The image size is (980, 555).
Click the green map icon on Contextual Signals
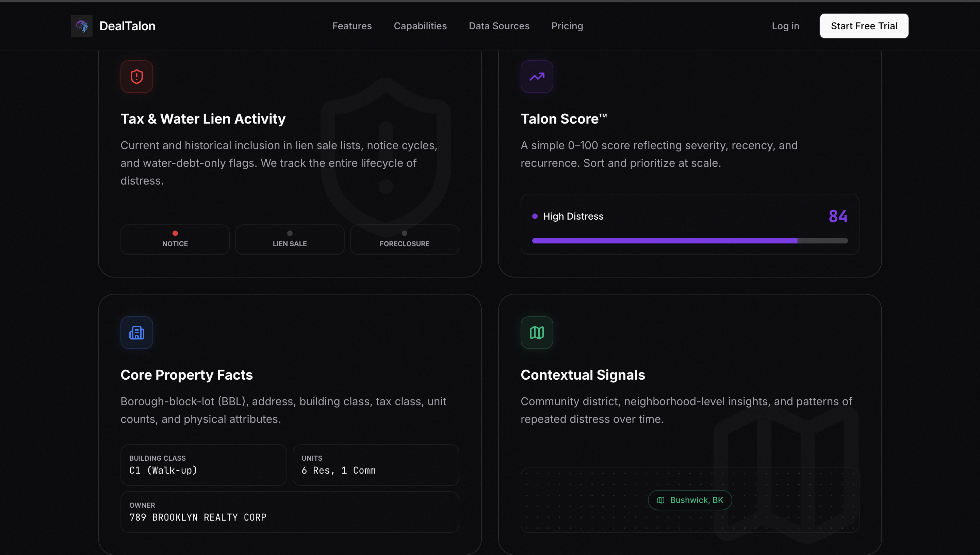(537, 332)
